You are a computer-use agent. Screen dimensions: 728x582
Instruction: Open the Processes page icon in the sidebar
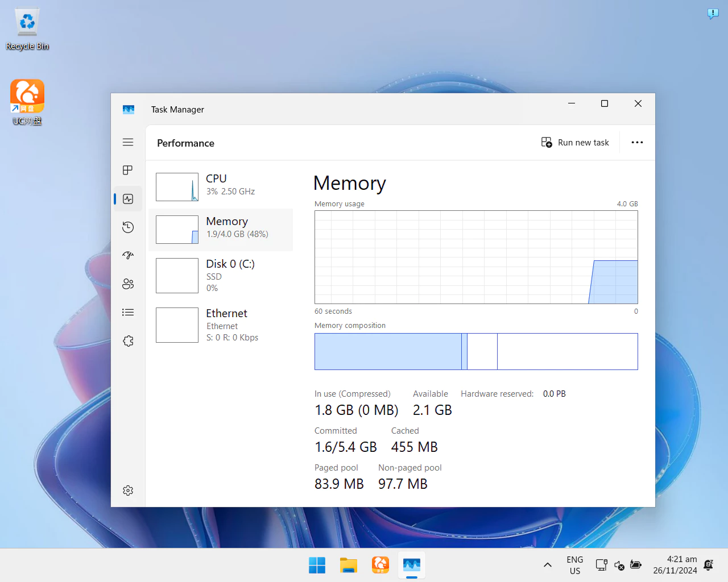tap(128, 170)
